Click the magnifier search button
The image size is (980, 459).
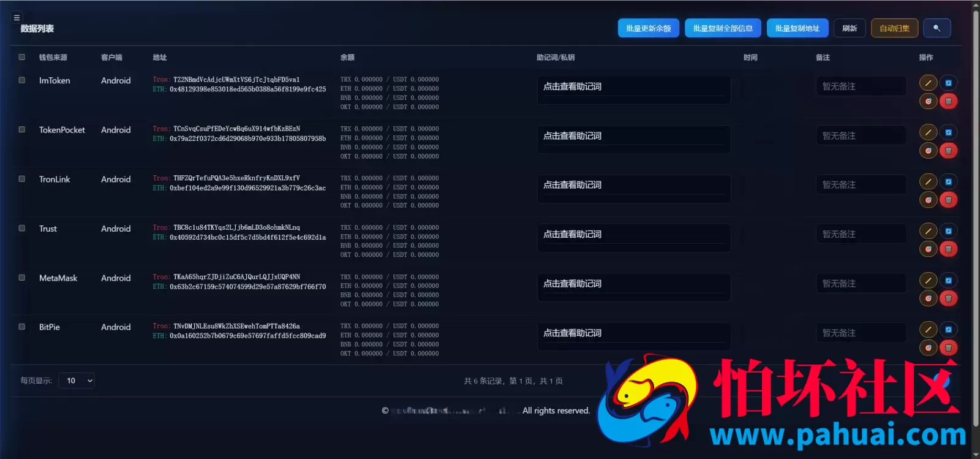937,28
